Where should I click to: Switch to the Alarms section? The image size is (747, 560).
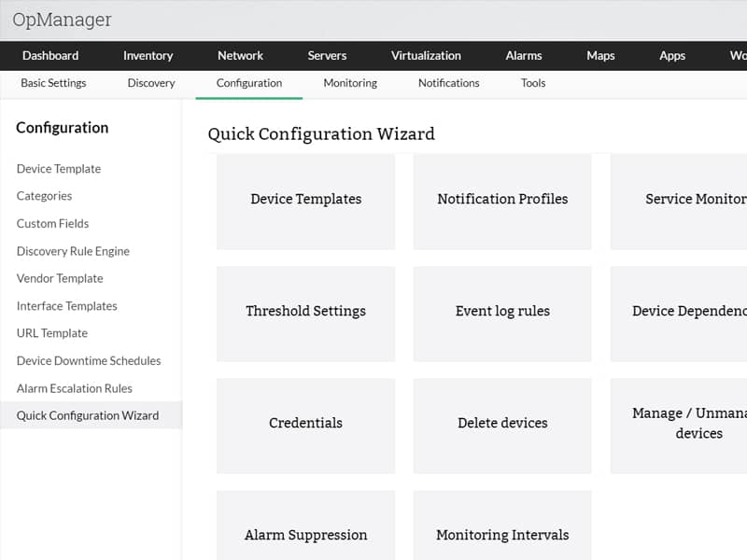point(524,56)
